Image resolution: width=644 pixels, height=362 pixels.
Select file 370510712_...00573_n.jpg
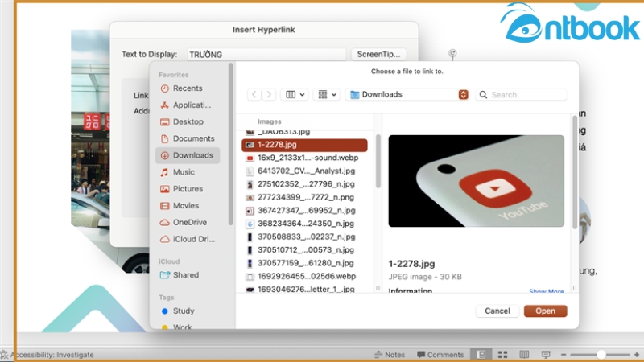tap(304, 250)
